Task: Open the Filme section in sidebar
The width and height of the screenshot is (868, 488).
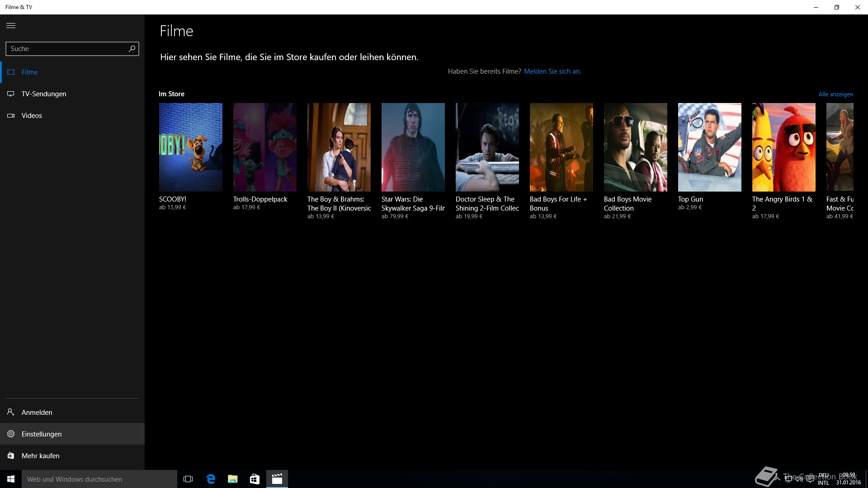Action: tap(72, 72)
